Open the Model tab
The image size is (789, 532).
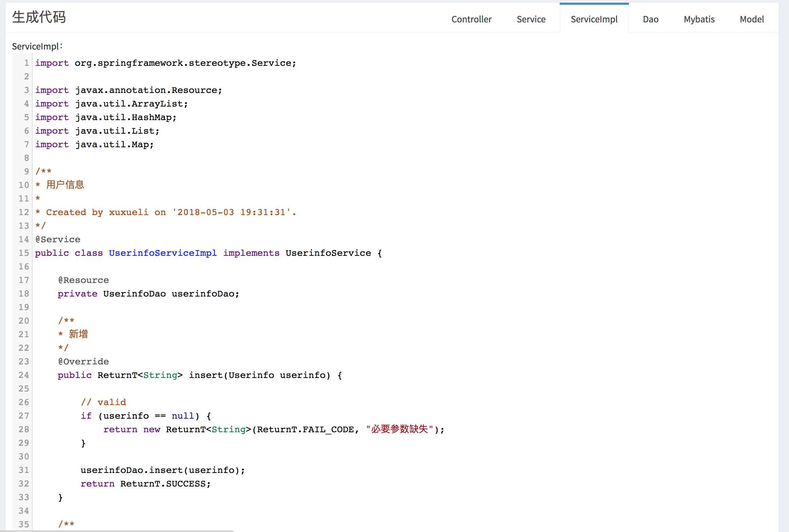pyautogui.click(x=752, y=19)
